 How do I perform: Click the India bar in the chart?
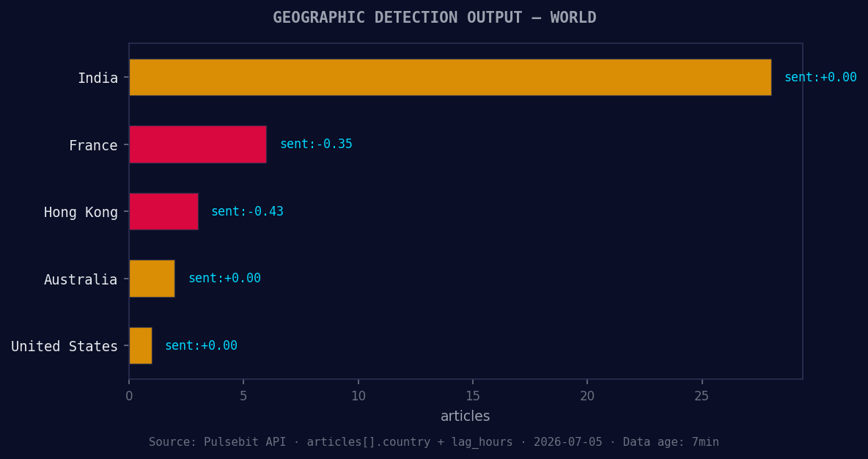[x=450, y=77]
